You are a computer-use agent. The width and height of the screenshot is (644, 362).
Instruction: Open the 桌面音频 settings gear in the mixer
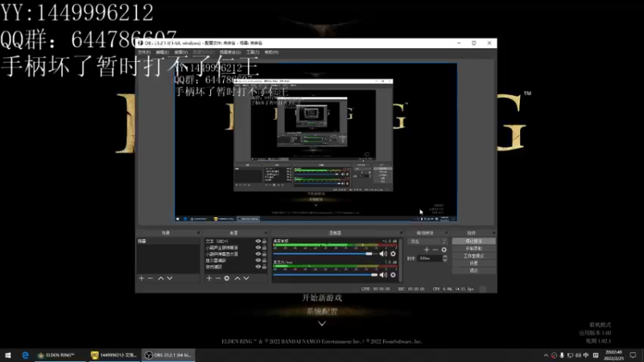tap(393, 253)
